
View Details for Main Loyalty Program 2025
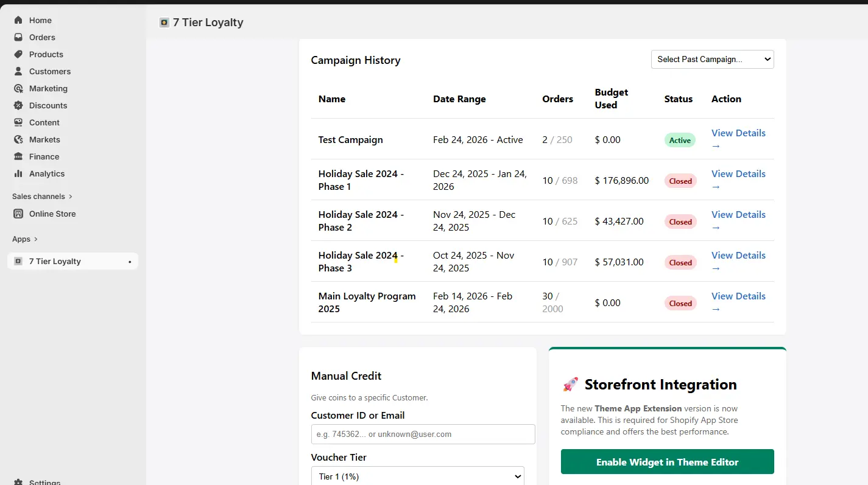coord(738,302)
